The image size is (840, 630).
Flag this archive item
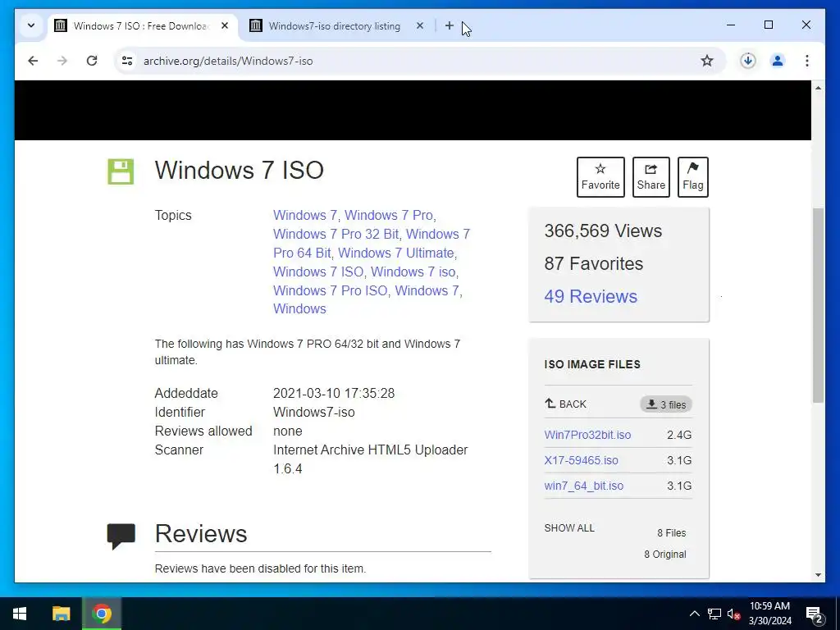click(692, 177)
